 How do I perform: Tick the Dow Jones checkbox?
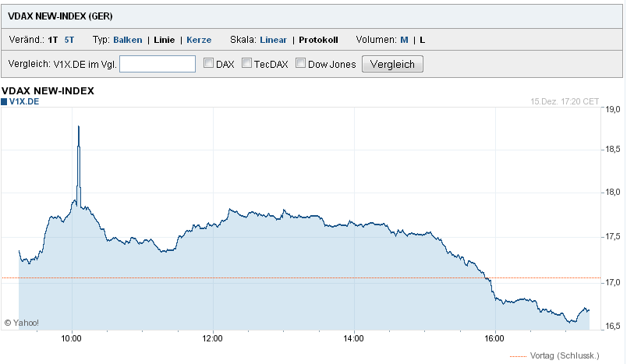click(x=301, y=64)
